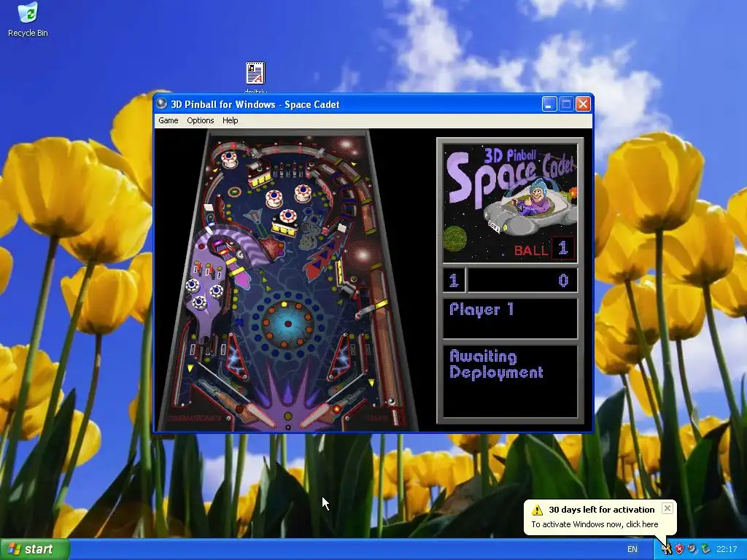Click the BALL 1 counter
This screenshot has width=747, height=560.
point(544,248)
